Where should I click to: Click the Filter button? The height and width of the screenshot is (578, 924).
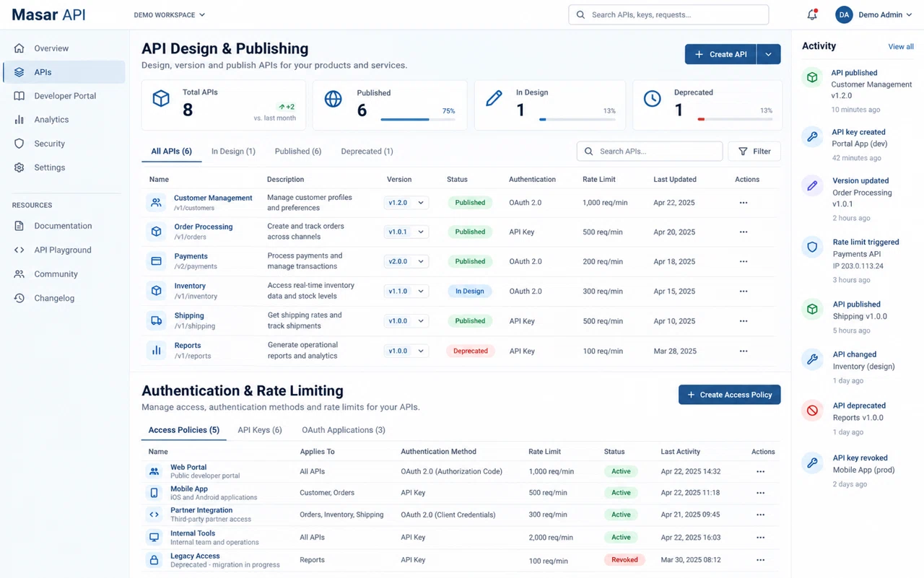(754, 152)
